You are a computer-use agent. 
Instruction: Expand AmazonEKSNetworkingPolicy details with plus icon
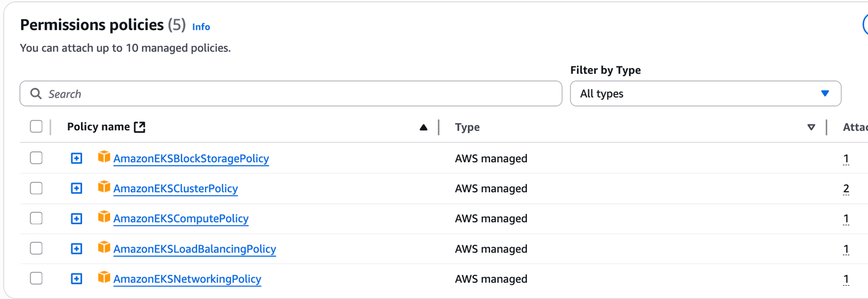click(x=77, y=279)
